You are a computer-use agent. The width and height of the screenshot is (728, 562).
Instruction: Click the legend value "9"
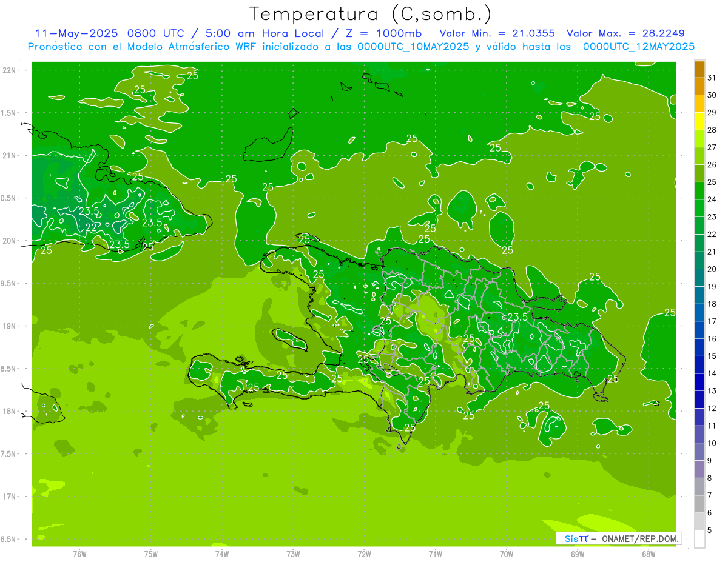pyautogui.click(x=710, y=461)
